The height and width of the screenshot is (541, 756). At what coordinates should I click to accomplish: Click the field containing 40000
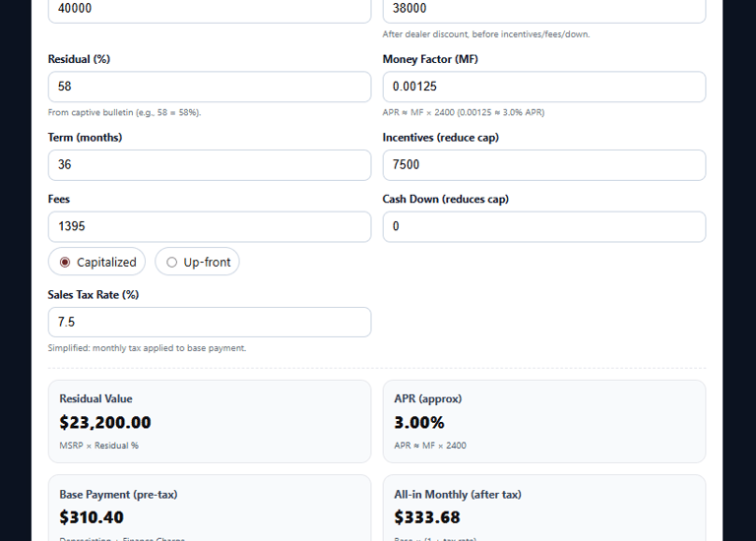click(209, 9)
